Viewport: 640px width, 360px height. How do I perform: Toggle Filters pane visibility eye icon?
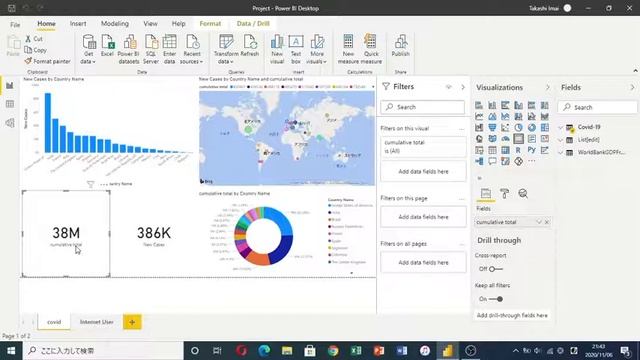(449, 87)
